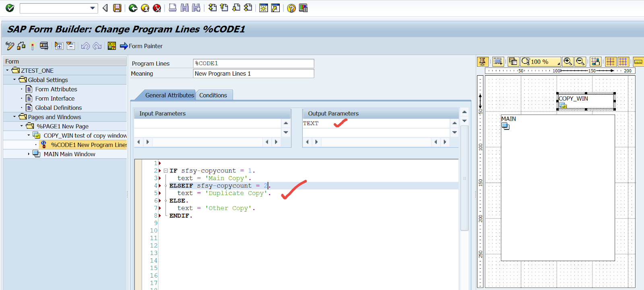Screen dimensions: 644x290
Task: Click the Meaning input field
Action: tap(253, 74)
